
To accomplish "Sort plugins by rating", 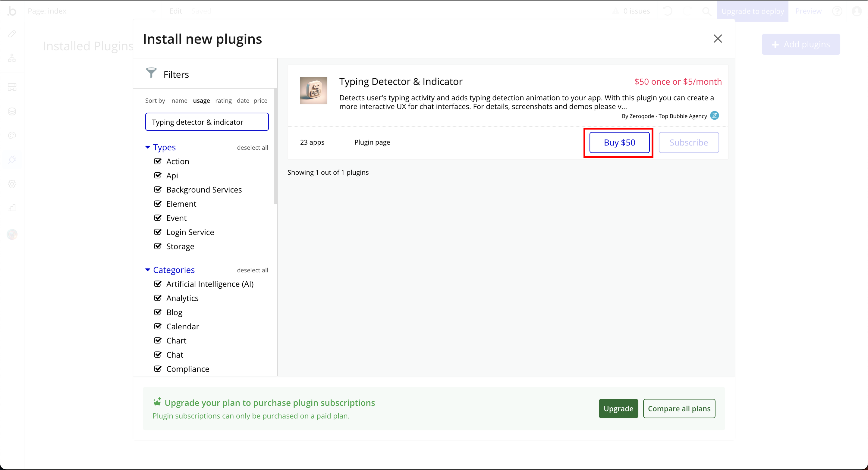I will (x=223, y=100).
